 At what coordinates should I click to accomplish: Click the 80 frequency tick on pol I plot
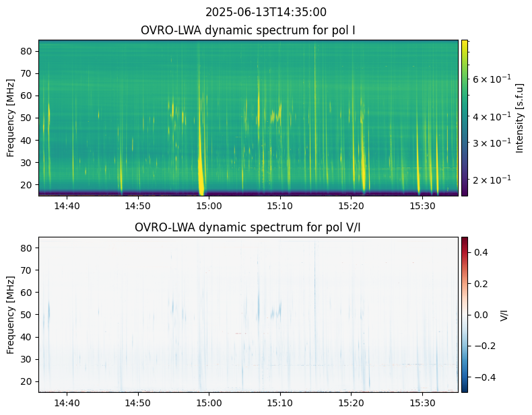tap(28, 51)
